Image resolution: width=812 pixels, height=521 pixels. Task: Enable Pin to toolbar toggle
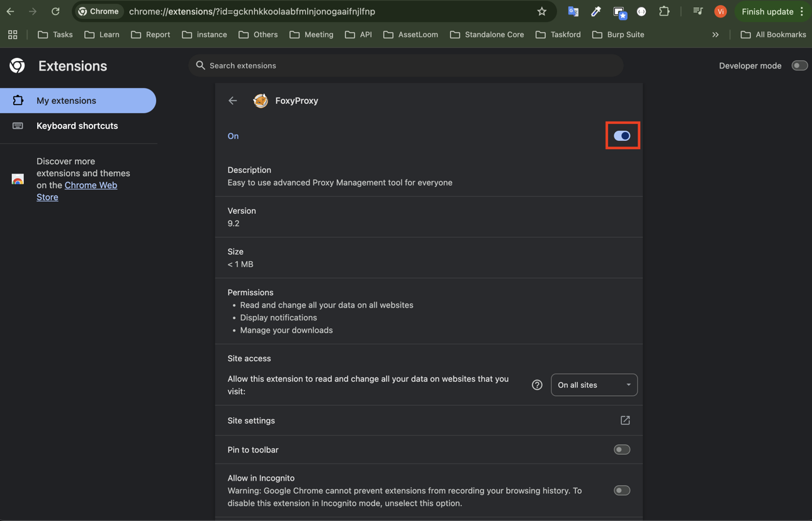click(622, 450)
